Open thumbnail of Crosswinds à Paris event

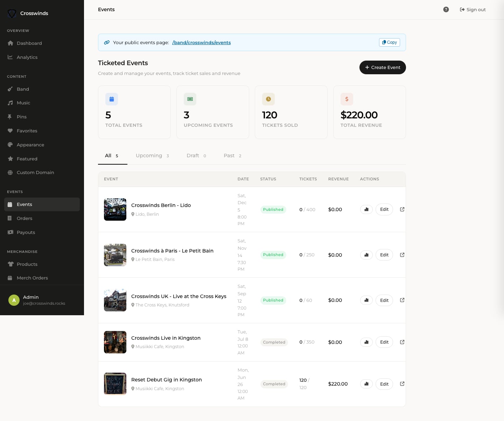point(115,255)
